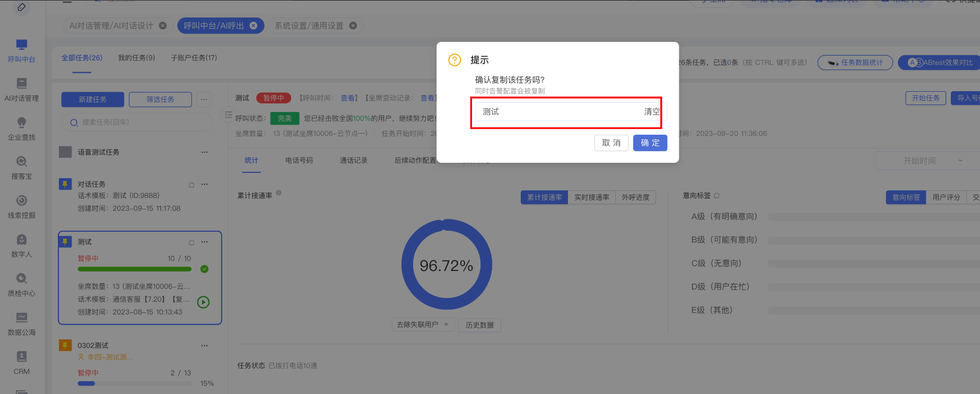Switch to 实时接通率 view
Screen dimensions: 980x394
591,197
